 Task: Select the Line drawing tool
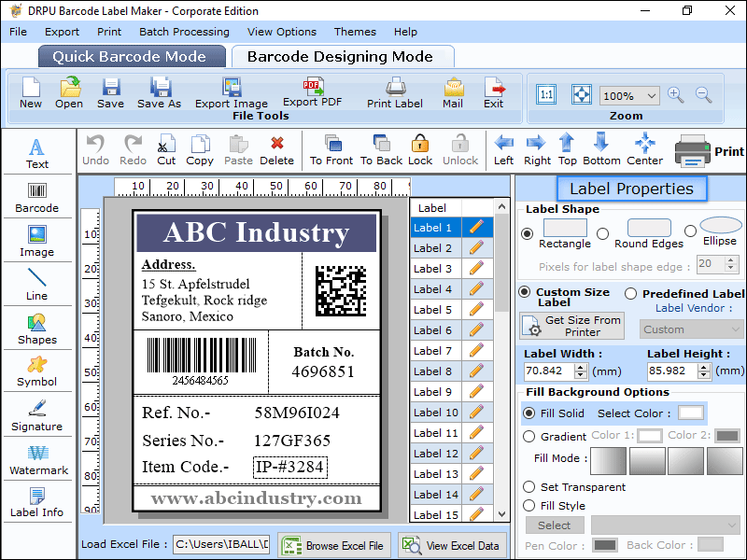pyautogui.click(x=37, y=285)
